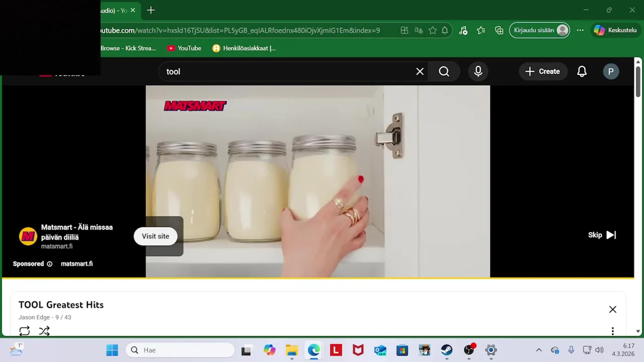Open Copilot from the taskbar

pyautogui.click(x=270, y=350)
